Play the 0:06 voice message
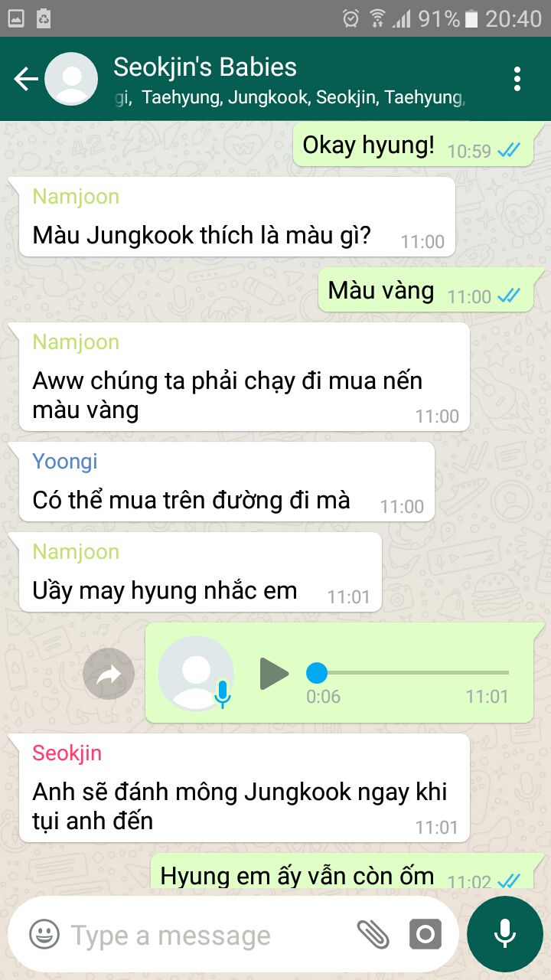Viewport: 551px width, 980px height. pos(274,674)
